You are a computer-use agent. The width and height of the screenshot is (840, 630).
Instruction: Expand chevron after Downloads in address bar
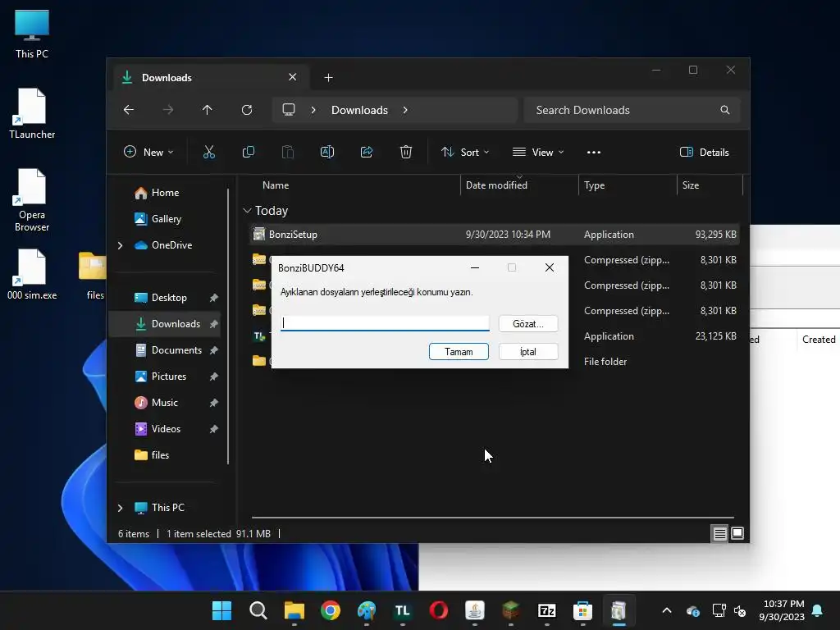coord(405,110)
